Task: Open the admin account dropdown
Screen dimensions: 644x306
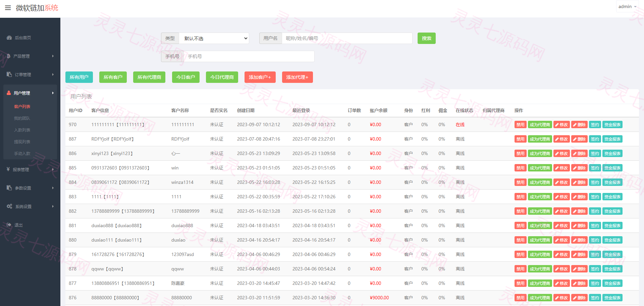Action: click(627, 7)
